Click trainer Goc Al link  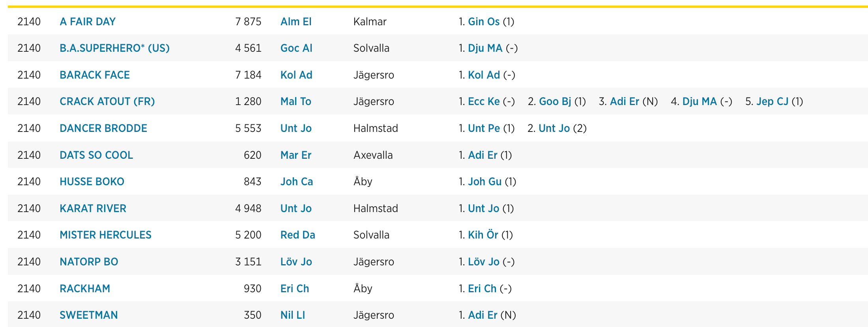click(296, 48)
